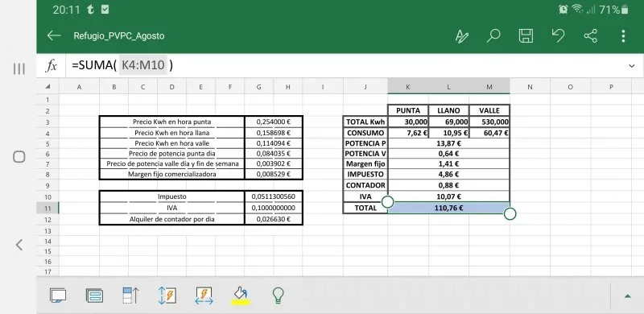Select CONTADOR value 0,88 €
Viewport: 644px width, 314px height.
[448, 185]
